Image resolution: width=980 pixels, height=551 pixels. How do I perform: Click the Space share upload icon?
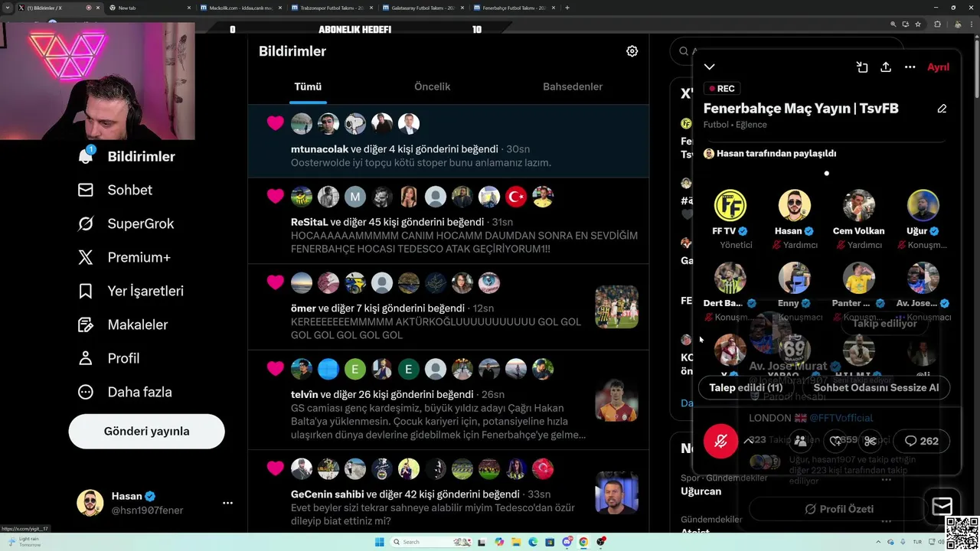(x=886, y=67)
